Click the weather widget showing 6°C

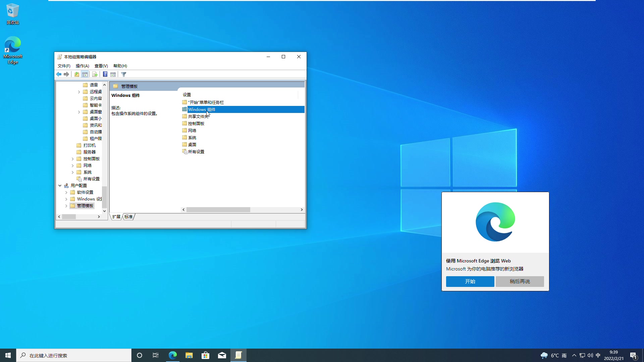553,355
